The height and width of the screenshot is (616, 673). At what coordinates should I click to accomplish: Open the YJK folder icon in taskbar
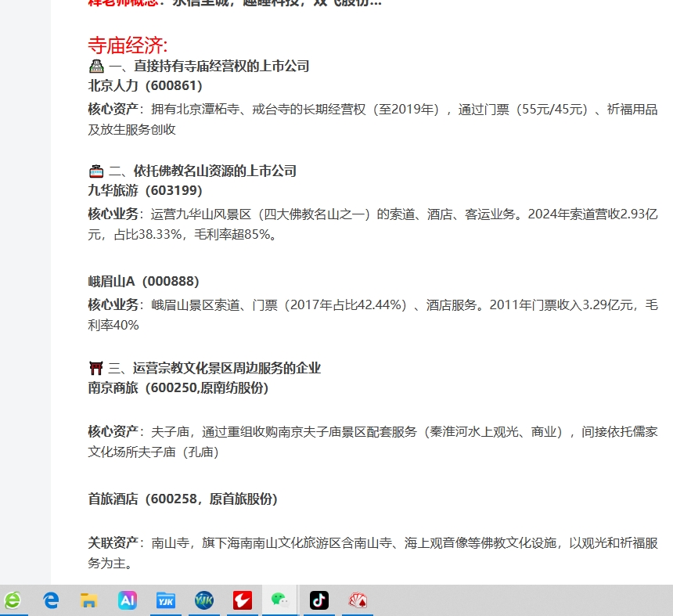click(166, 600)
